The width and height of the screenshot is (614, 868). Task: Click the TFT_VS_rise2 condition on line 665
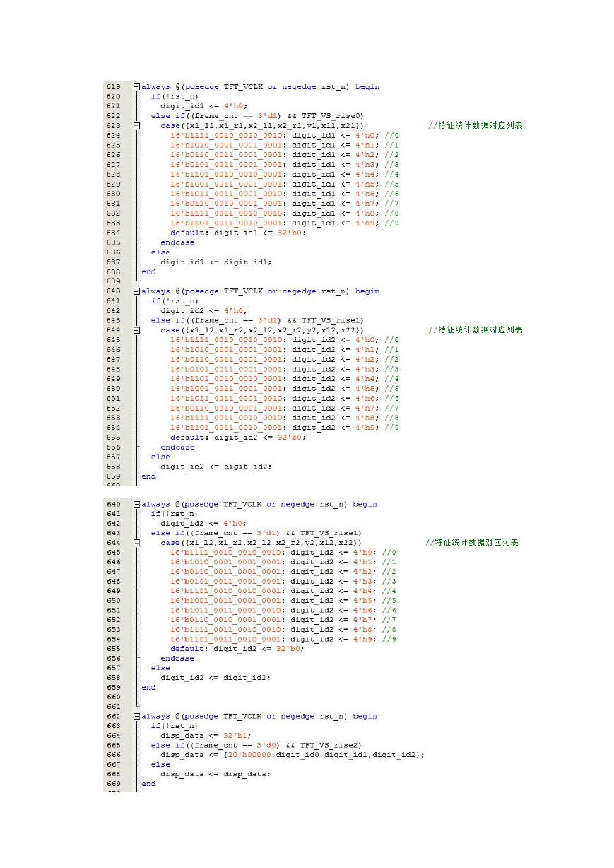330,746
